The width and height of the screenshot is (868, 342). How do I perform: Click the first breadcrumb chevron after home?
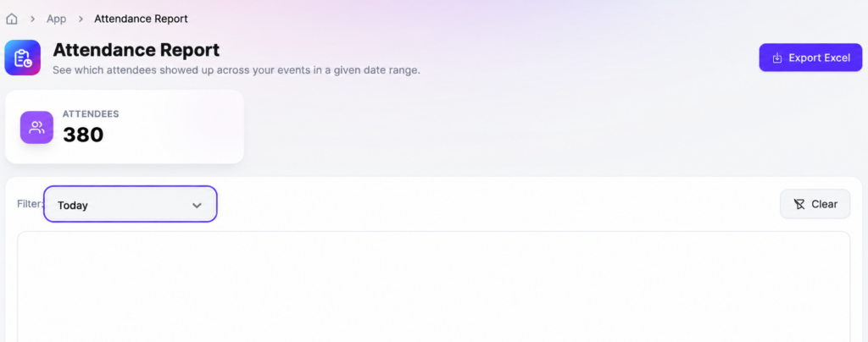click(x=33, y=19)
